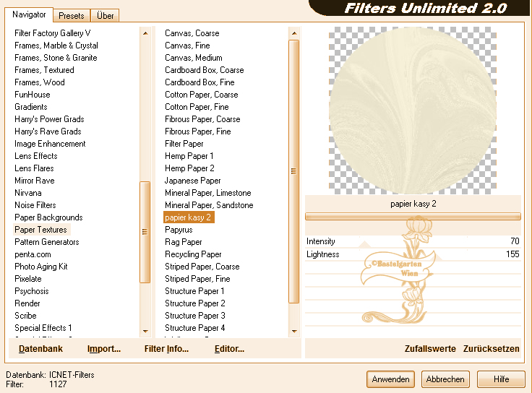Viewport: 532px width, 393px height.
Task: Select the Nirvana category
Action: pyautogui.click(x=27, y=193)
